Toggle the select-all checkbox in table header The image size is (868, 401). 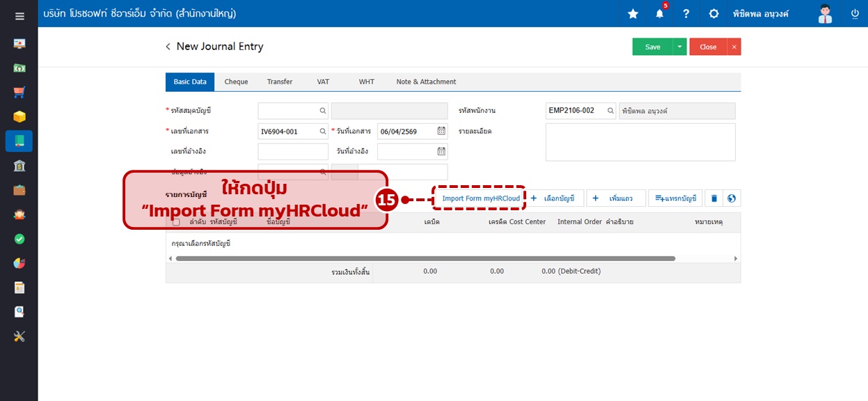[176, 222]
